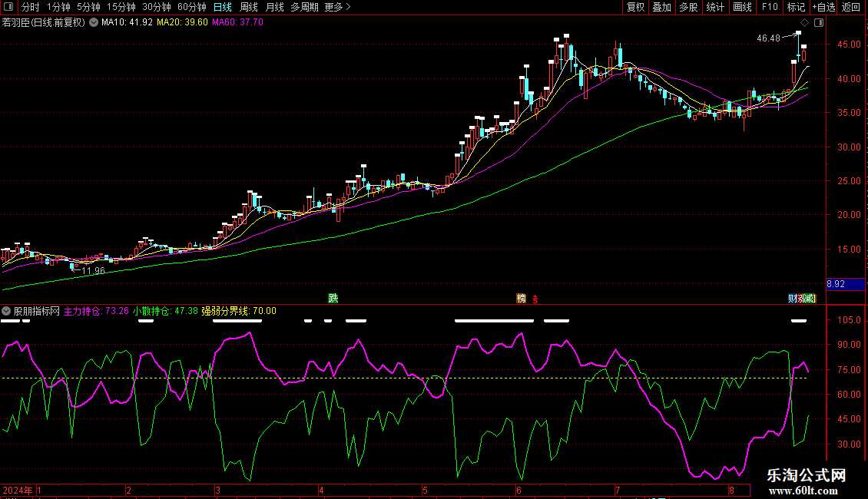The width and height of the screenshot is (868, 499).
Task: Add stock via the +自选 button
Action: click(x=821, y=7)
